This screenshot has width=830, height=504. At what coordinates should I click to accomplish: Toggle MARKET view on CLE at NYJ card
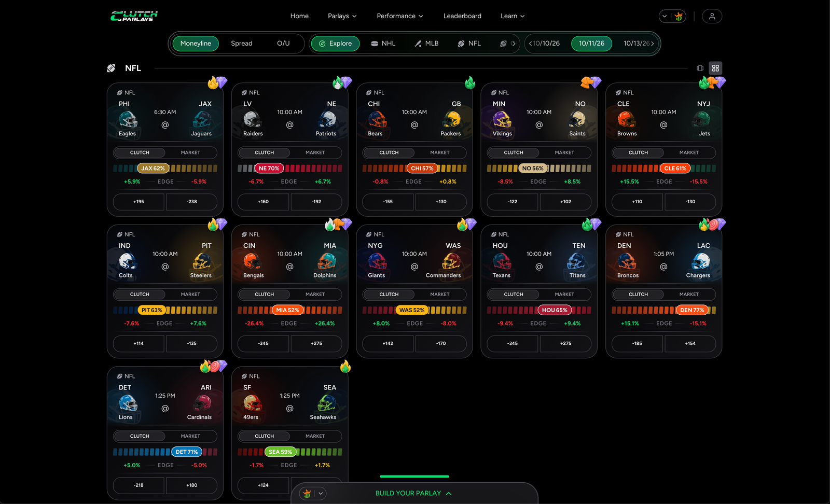(689, 152)
